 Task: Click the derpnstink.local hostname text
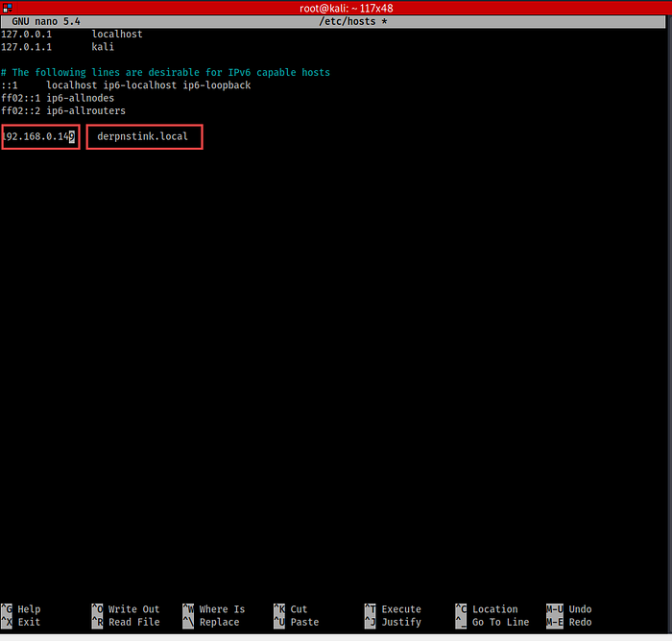tap(142, 137)
